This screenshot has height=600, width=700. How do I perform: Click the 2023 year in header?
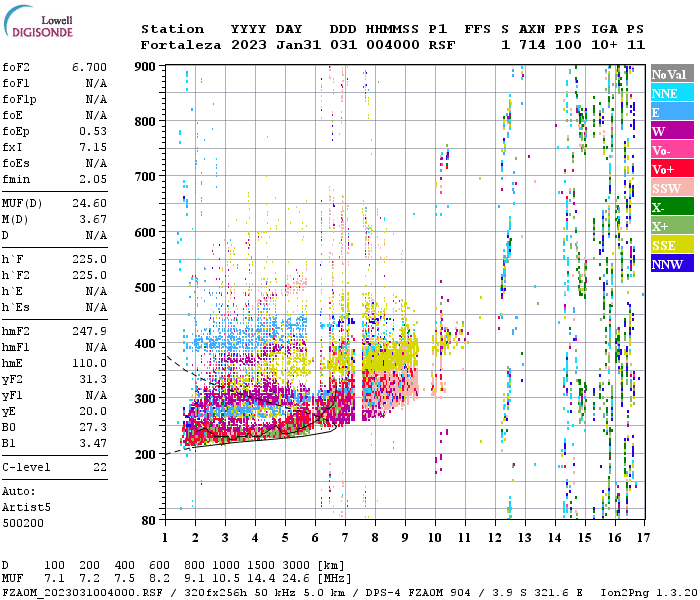pos(249,45)
